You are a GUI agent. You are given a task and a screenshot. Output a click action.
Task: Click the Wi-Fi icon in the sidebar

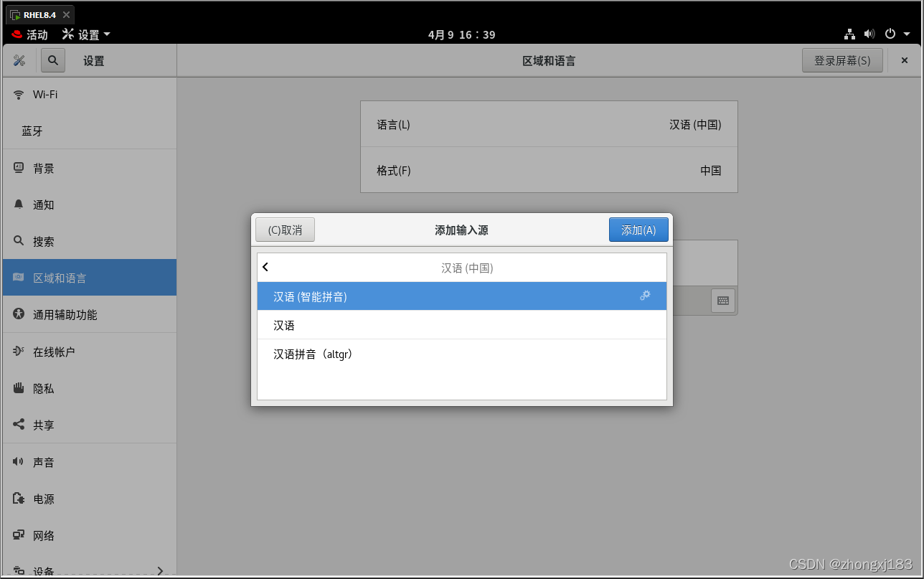click(x=19, y=94)
